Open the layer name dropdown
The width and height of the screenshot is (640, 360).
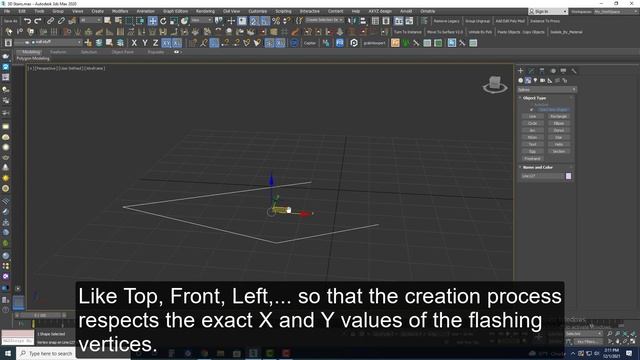48,42
